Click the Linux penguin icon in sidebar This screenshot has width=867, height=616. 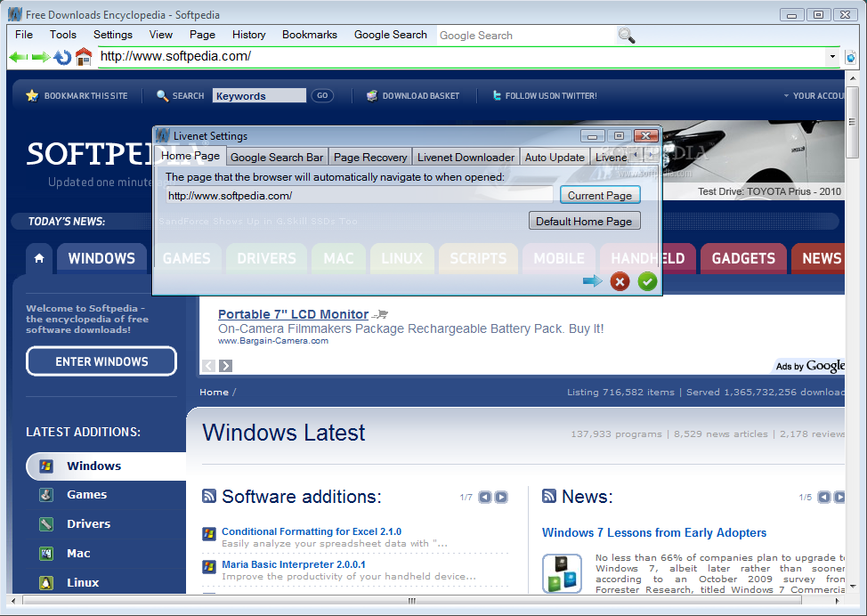click(46, 582)
